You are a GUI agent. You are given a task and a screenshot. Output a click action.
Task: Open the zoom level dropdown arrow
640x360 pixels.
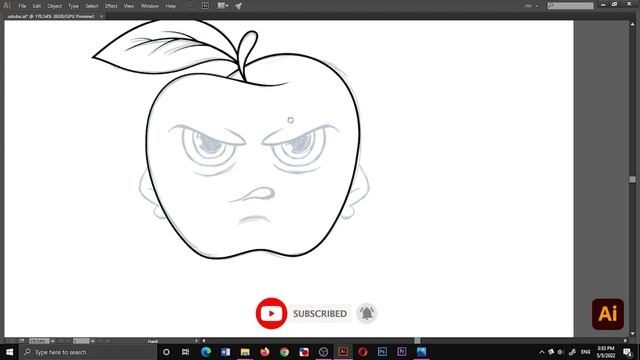pos(53,341)
